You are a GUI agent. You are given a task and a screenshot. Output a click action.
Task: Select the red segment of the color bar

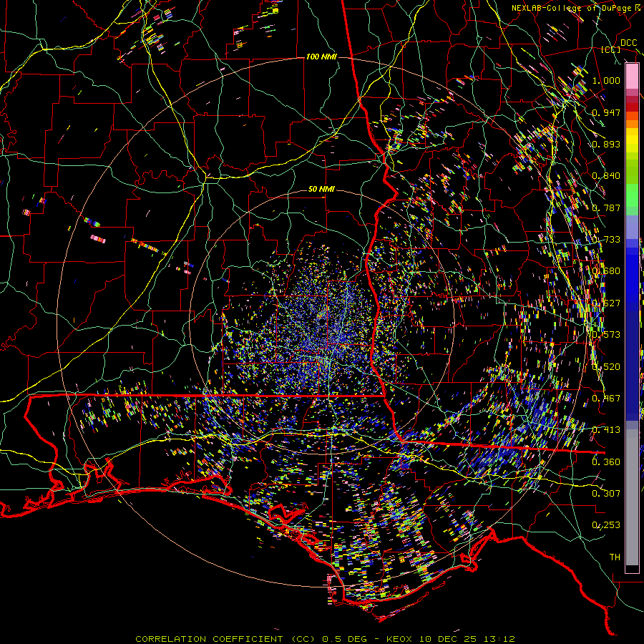[x=632, y=107]
